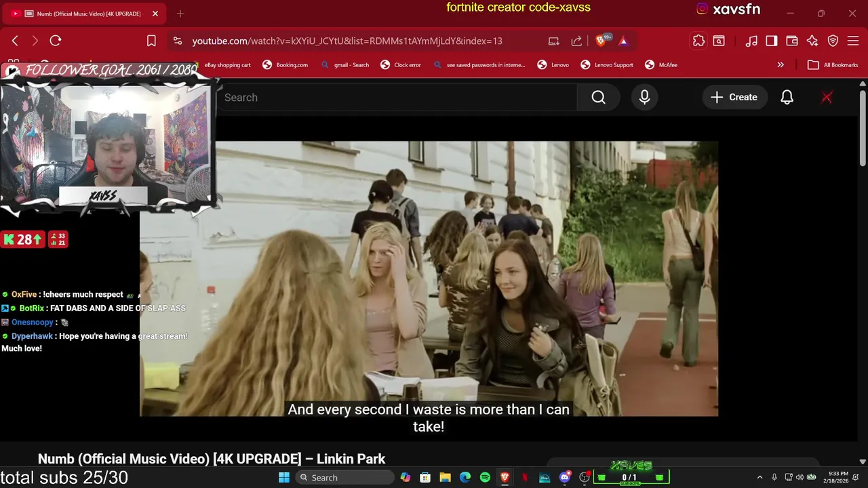The height and width of the screenshot is (488, 868).
Task: Click the video player to pause playback
Action: coord(429,278)
